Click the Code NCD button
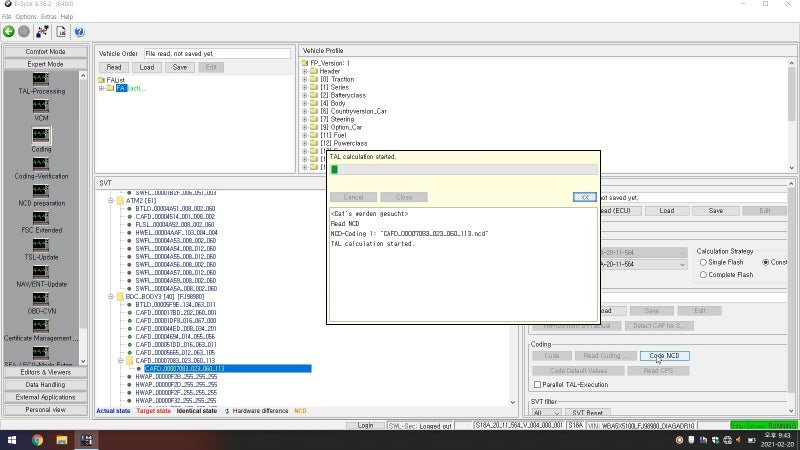The width and height of the screenshot is (800, 450). (664, 356)
